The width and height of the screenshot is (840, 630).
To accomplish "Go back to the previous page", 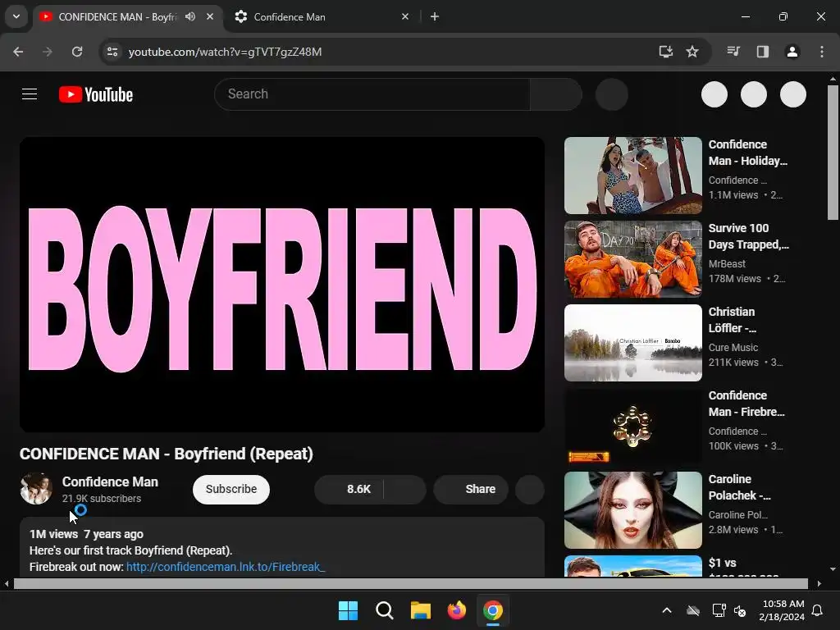I will point(18,52).
